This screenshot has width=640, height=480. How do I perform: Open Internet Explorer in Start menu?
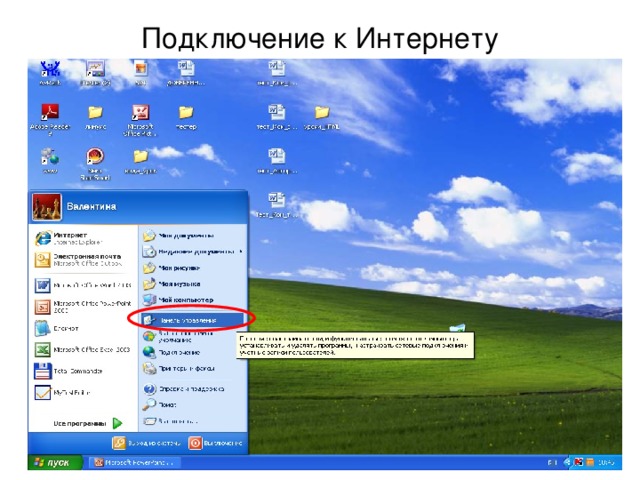[x=69, y=238]
